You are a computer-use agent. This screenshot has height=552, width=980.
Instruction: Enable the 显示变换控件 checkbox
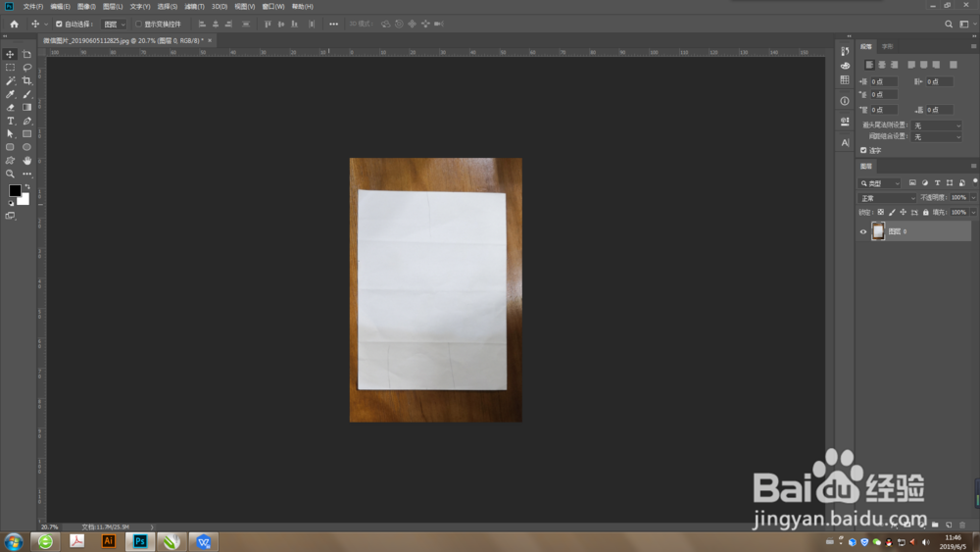139,25
